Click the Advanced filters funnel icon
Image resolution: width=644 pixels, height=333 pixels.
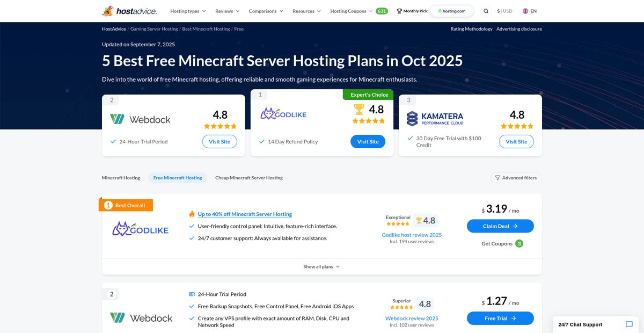click(x=497, y=178)
